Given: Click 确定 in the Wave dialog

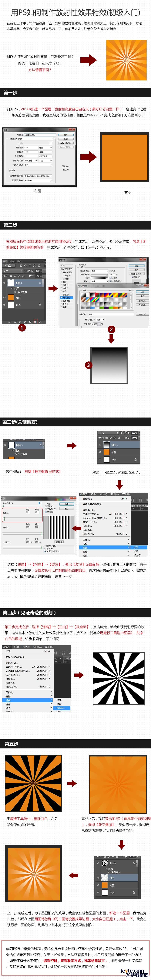Looking at the screenshot, I should pos(66,504).
